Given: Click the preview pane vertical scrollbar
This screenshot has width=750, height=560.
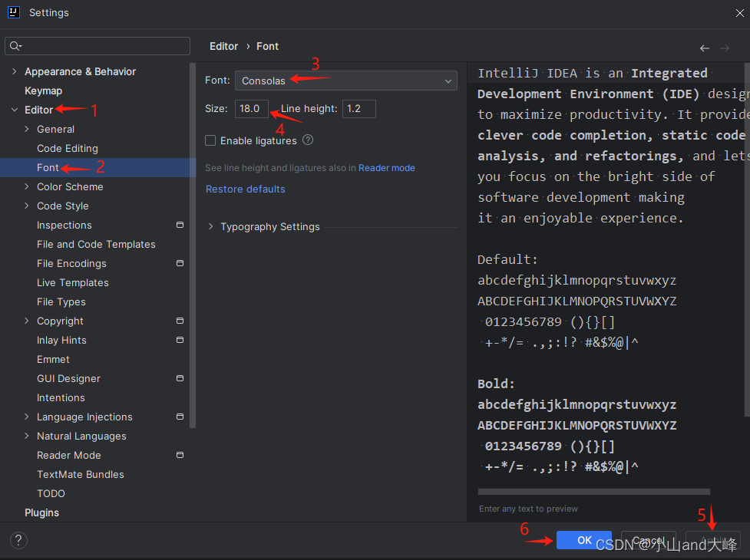Looking at the screenshot, I should pos(747,239).
